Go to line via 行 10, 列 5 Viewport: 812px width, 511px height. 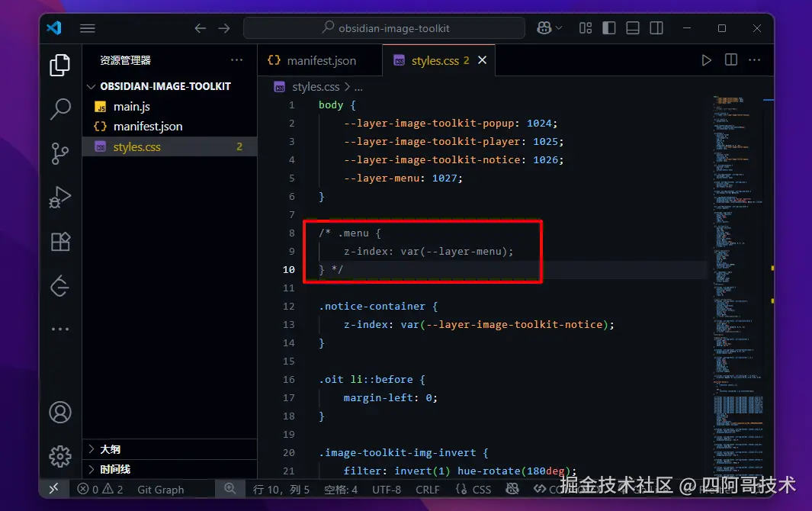point(281,489)
